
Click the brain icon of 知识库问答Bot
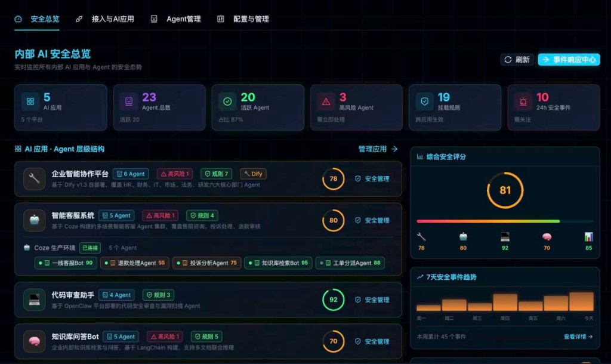point(35,341)
